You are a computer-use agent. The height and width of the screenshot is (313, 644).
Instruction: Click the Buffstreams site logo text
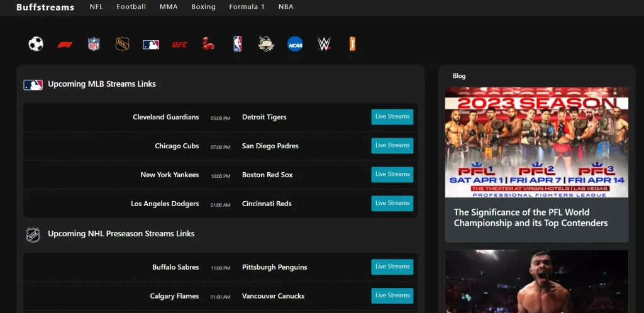(45, 8)
